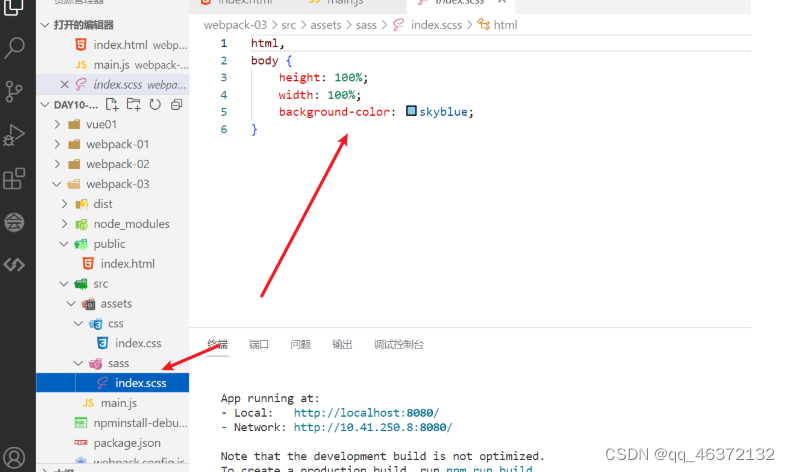The height and width of the screenshot is (472, 790).
Task: Collapse the src folder
Action: click(x=64, y=284)
